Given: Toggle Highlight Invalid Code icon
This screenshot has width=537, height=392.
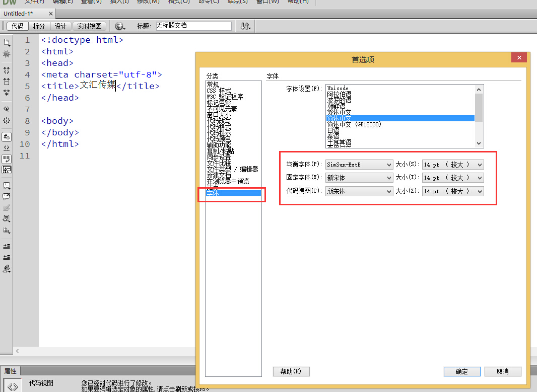Looking at the screenshot, I should coord(7,148).
